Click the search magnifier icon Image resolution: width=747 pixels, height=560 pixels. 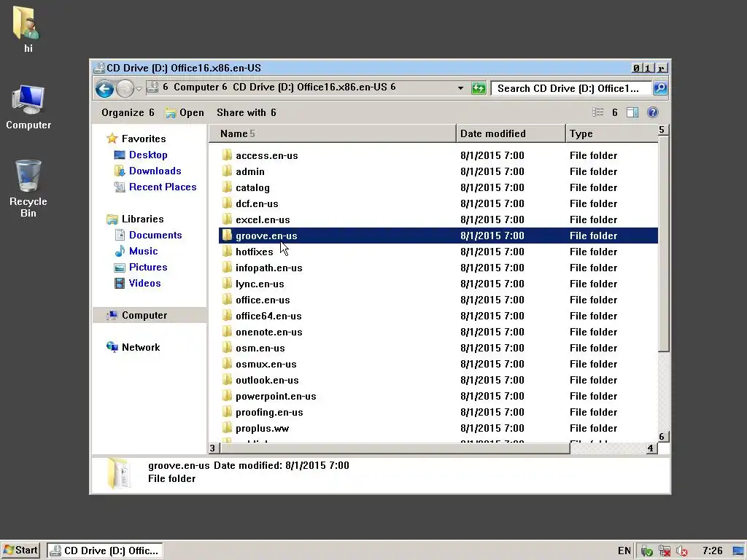(x=659, y=88)
